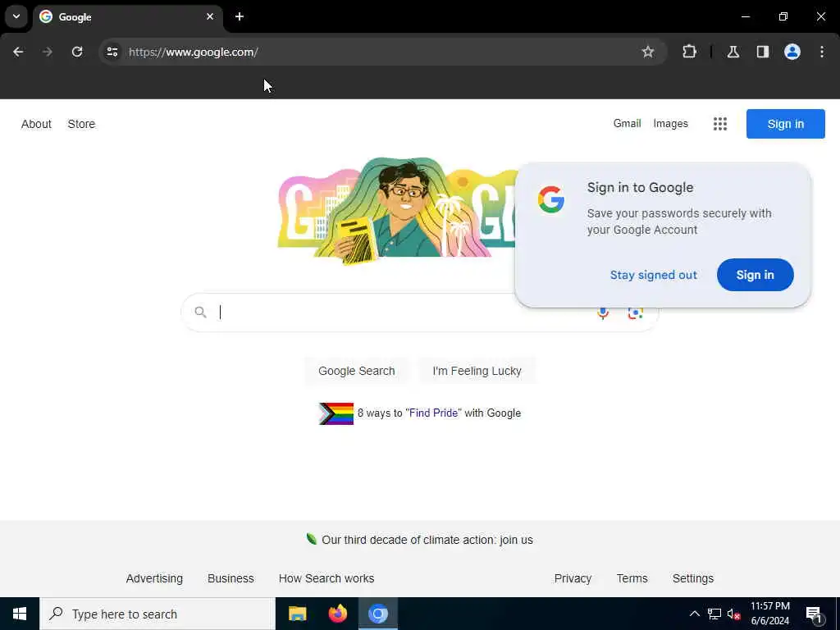Viewport: 840px width, 630px height.
Task: Open a new tab with plus button
Action: [240, 16]
